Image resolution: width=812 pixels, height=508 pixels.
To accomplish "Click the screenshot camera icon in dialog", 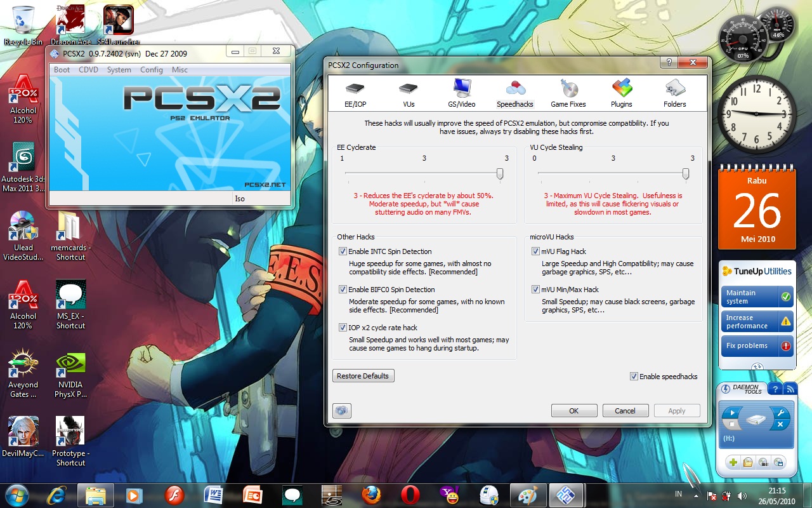I will coord(342,411).
